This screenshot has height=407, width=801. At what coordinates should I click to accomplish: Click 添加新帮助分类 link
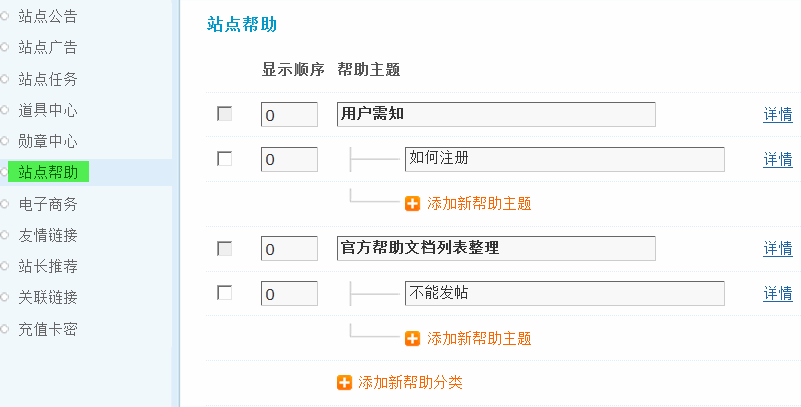point(410,382)
